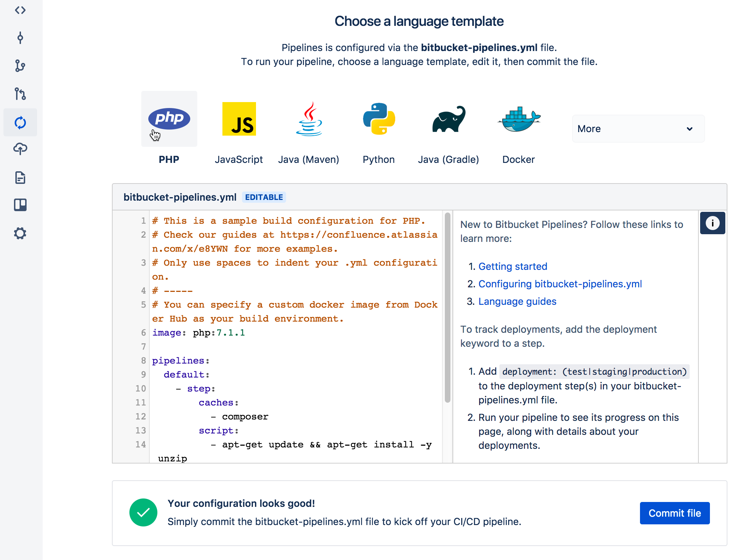The width and height of the screenshot is (754, 560).
Task: Open Pull requests icon in sidebar
Action: (x=20, y=94)
